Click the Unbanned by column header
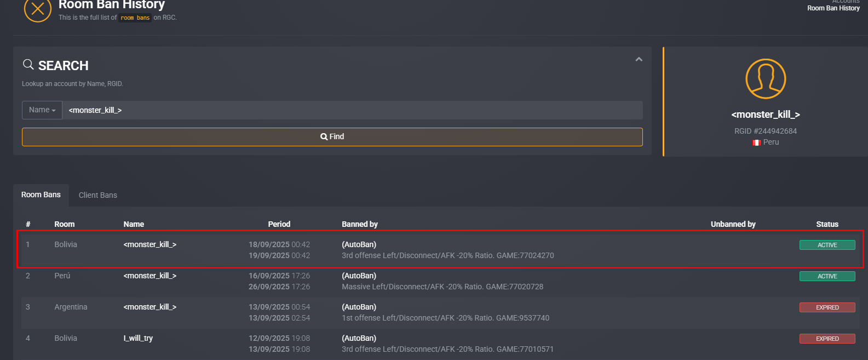 click(733, 224)
